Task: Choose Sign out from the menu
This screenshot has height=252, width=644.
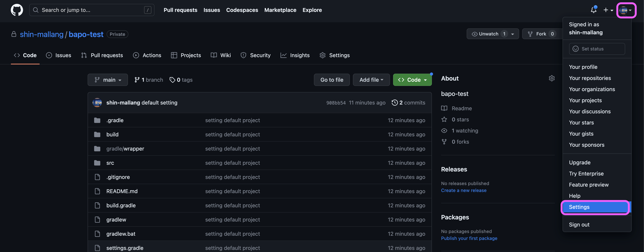Action: click(x=579, y=225)
